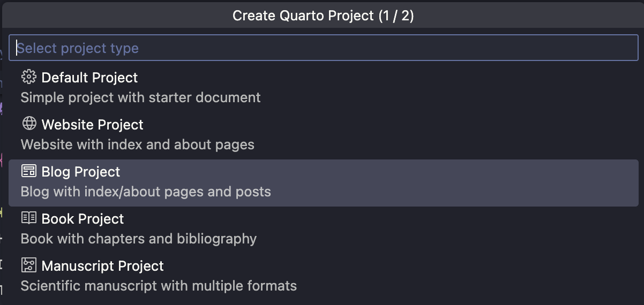Choose Website Project from the list
The height and width of the screenshot is (305, 644).
click(x=92, y=125)
